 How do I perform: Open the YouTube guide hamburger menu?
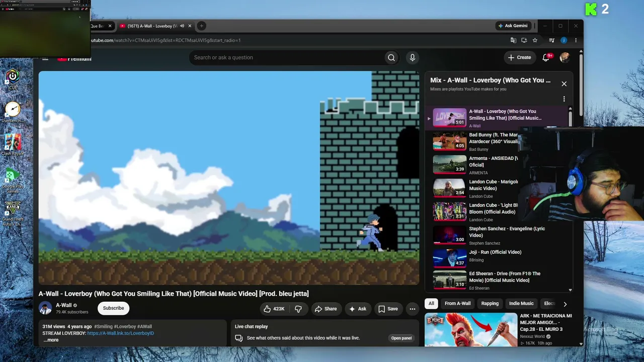pos(45,58)
